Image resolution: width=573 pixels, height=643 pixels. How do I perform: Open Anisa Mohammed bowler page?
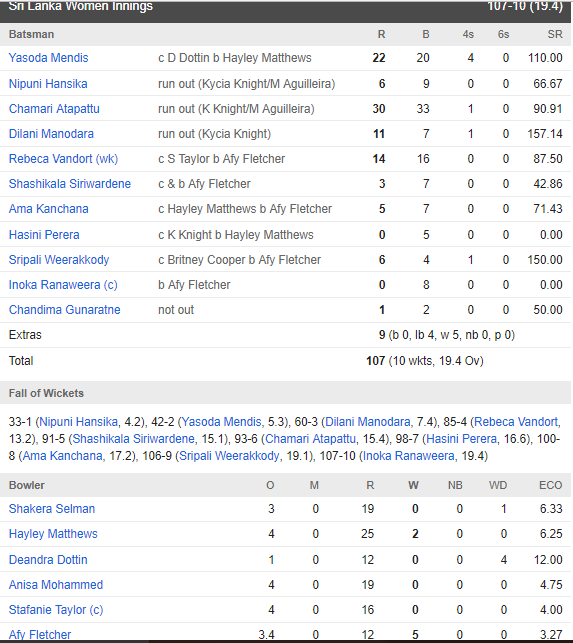(x=56, y=584)
